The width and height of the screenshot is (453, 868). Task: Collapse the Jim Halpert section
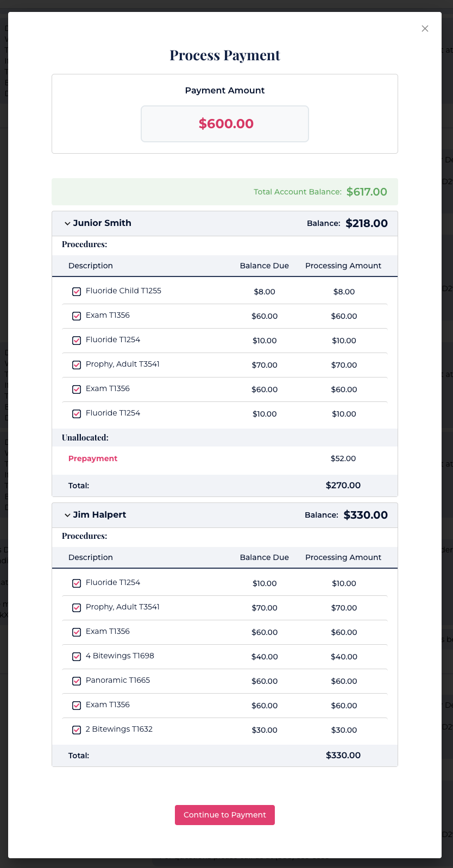point(67,515)
